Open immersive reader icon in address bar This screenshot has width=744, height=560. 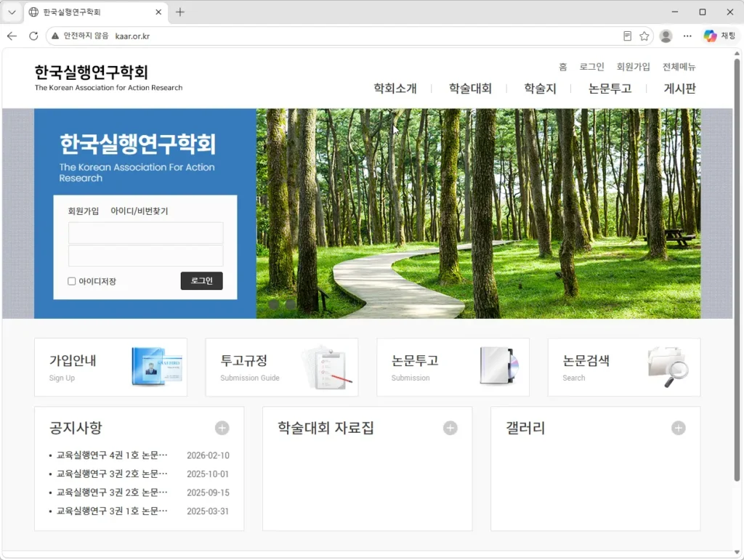(627, 36)
